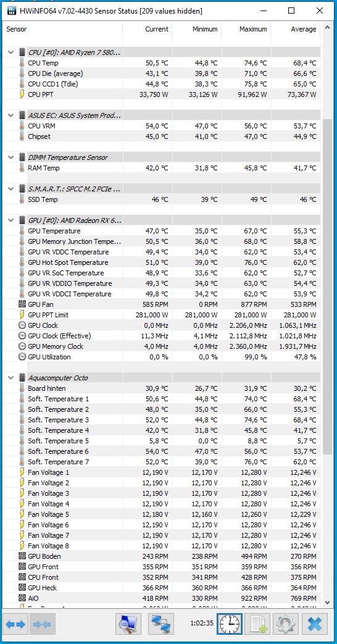Screen dimensions: 337x644
Task: Click the Minimum column header
Action: (197, 29)
